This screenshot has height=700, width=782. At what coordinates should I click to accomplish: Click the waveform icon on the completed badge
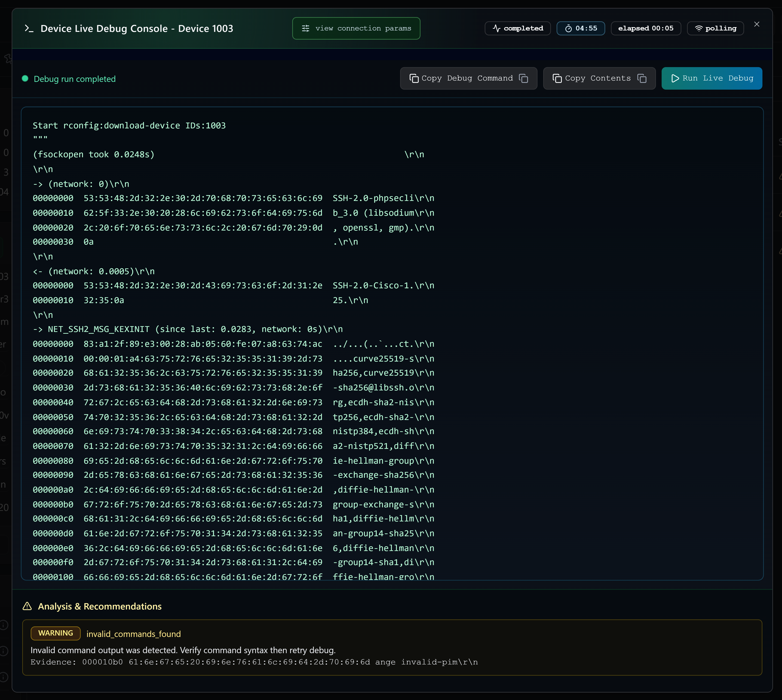pos(496,28)
